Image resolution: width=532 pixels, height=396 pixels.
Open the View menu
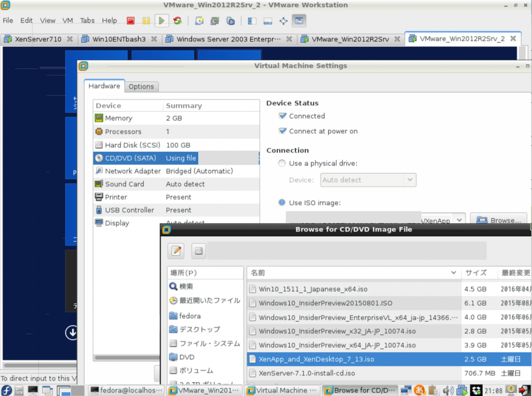(x=48, y=21)
